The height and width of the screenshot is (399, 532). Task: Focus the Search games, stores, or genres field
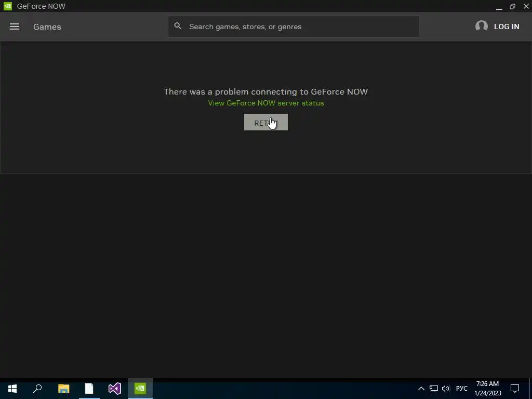click(293, 26)
